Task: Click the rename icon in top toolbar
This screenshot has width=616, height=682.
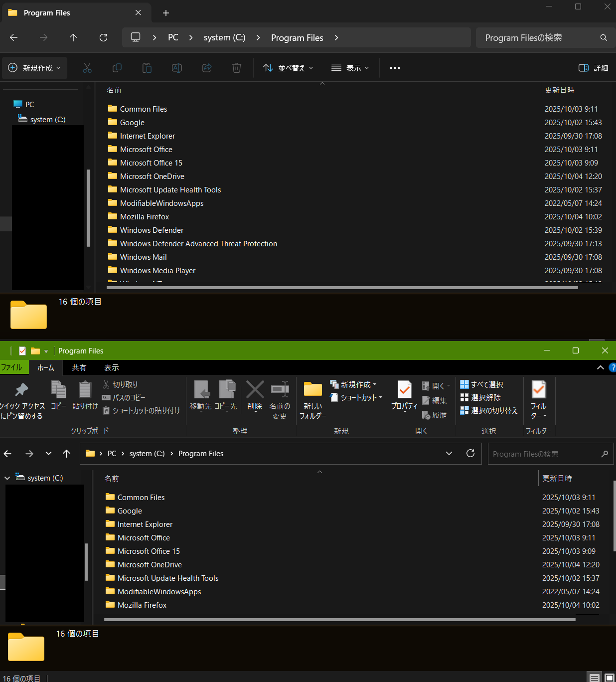Action: (177, 68)
